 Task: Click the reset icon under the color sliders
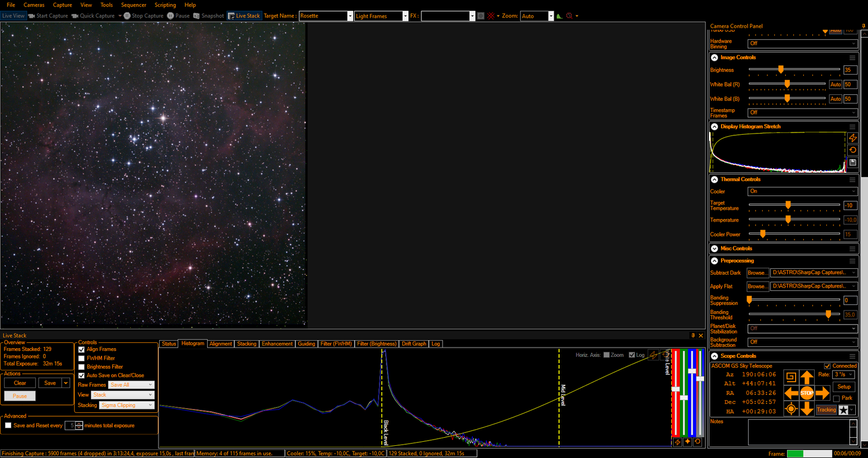coord(698,442)
